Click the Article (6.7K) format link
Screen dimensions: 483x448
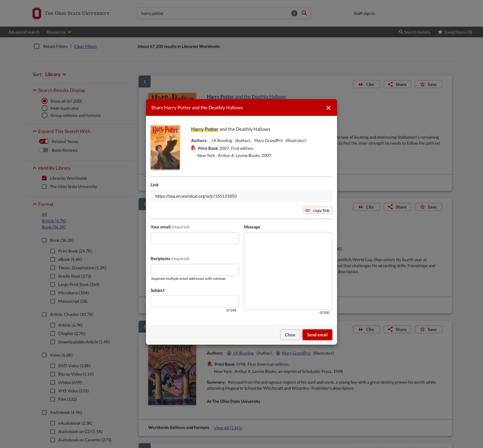coord(54,221)
